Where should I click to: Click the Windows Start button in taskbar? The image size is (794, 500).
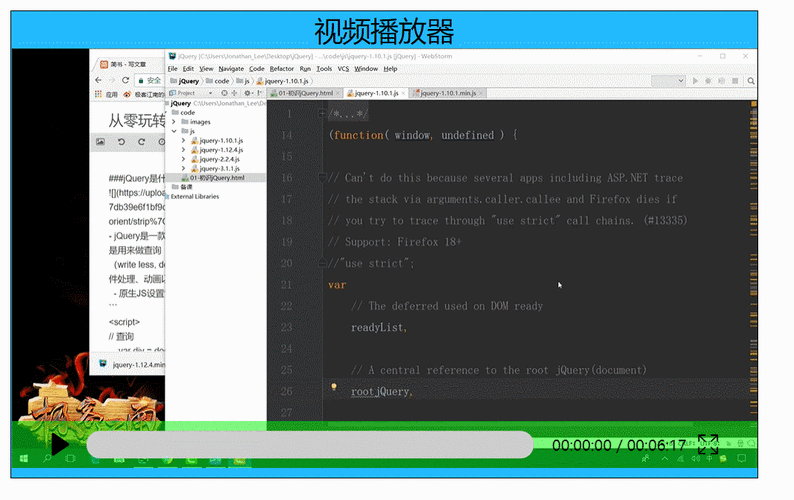(23, 458)
